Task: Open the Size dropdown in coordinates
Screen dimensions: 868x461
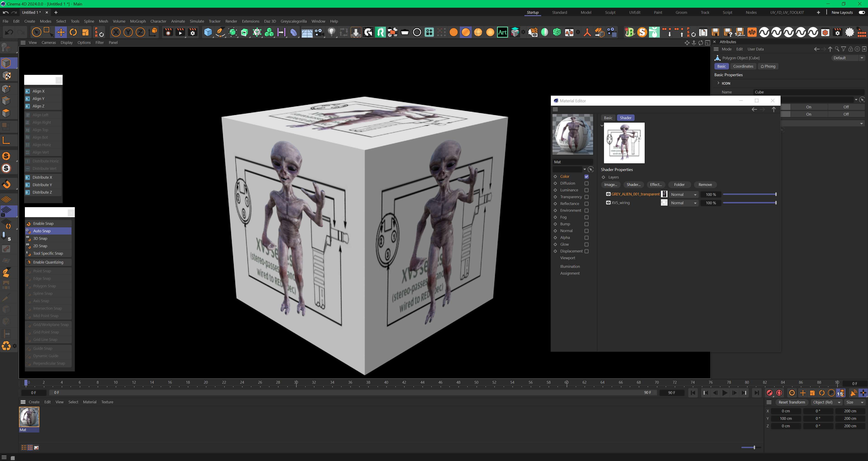Action: click(x=854, y=402)
